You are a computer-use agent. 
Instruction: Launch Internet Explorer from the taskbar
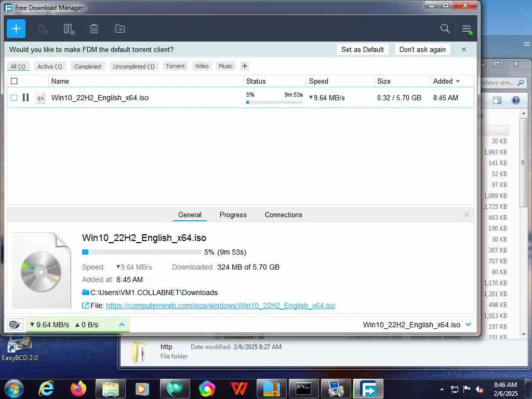pyautogui.click(x=46, y=389)
